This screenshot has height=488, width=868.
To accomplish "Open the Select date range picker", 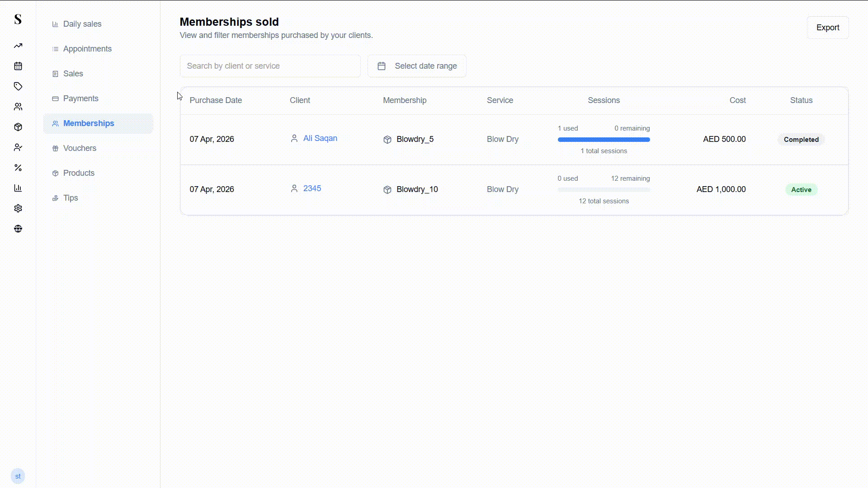I will [x=416, y=66].
